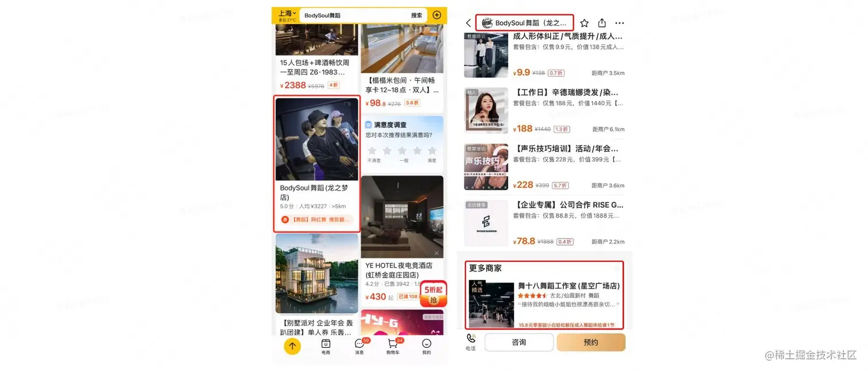Click the ¥188 price text

click(x=523, y=129)
